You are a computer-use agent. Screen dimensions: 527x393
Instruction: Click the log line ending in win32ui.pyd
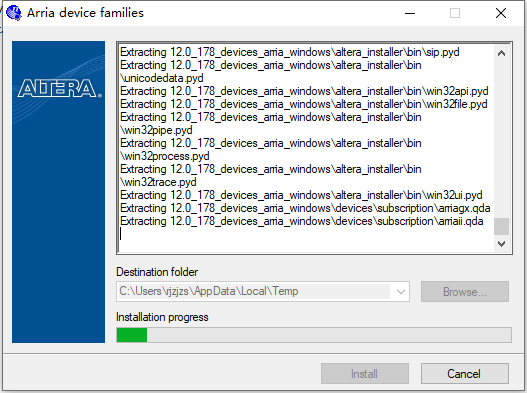pyautogui.click(x=301, y=195)
